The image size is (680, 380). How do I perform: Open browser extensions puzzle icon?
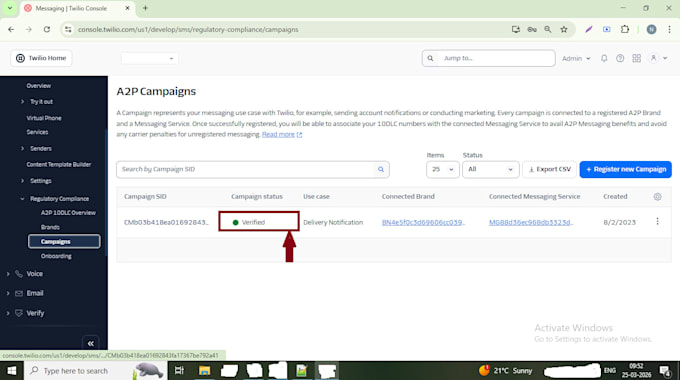pyautogui.click(x=624, y=29)
